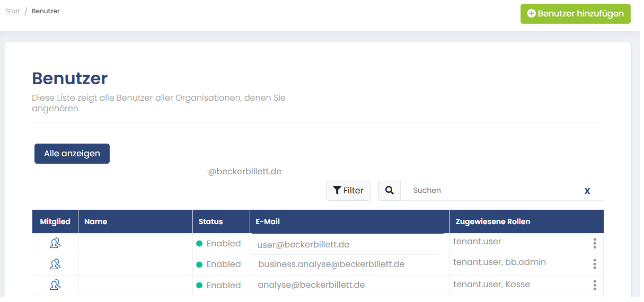The width and height of the screenshot is (644, 302).
Task: Click Zugewiesene Rollen column header
Action: 492,221
